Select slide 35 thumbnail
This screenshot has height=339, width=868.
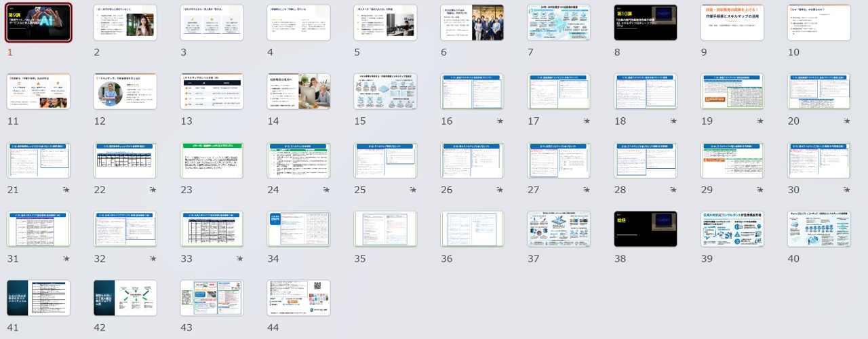click(386, 229)
